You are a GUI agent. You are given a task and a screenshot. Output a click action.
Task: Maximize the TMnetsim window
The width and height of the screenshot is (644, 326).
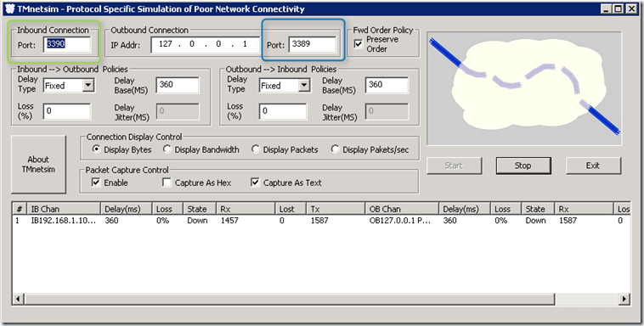pyautogui.click(x=619, y=8)
